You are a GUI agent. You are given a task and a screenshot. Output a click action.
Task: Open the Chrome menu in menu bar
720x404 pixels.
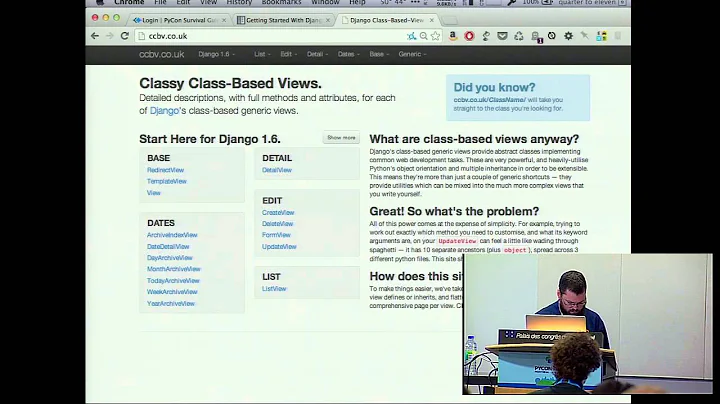[x=129, y=2]
